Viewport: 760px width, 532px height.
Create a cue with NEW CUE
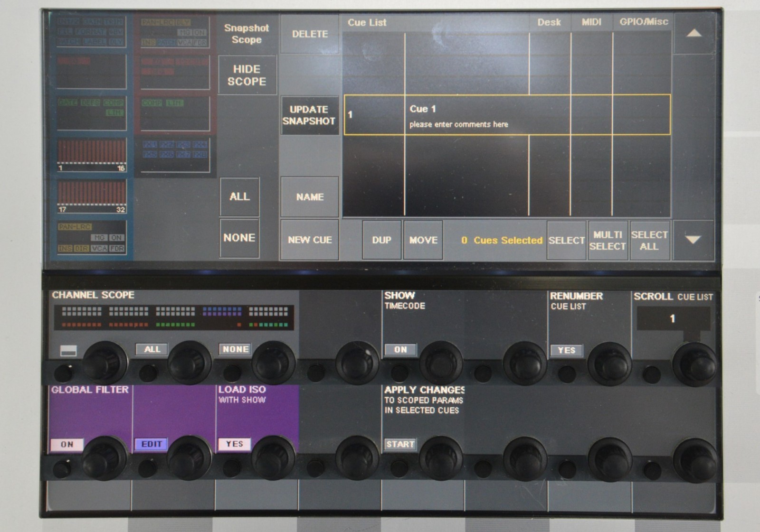pyautogui.click(x=310, y=240)
